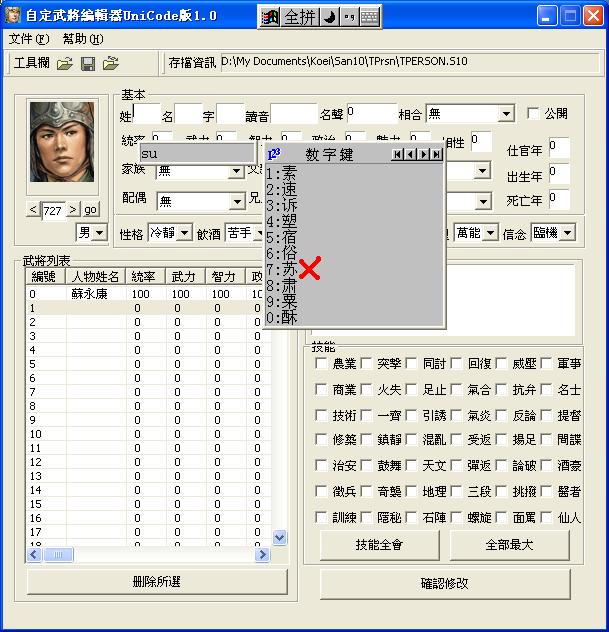
Task: Click the open file icon in toolbar
Action: pyautogui.click(x=64, y=63)
